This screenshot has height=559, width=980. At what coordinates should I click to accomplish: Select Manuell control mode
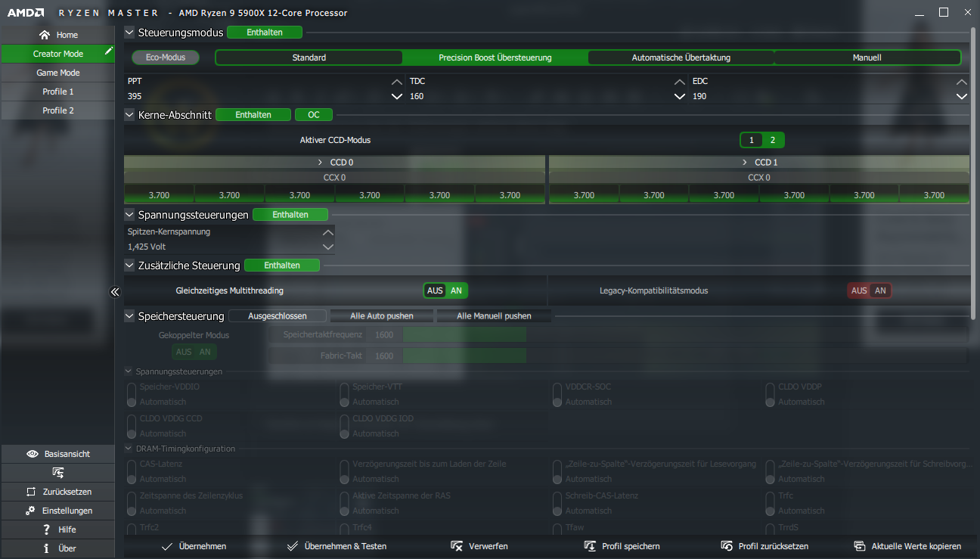pos(867,57)
